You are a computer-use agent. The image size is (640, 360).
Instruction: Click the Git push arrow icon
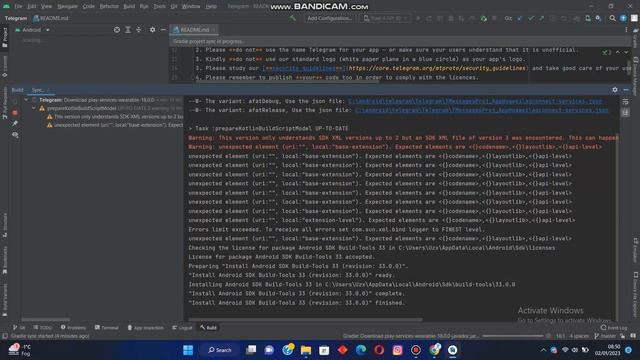coord(542,18)
